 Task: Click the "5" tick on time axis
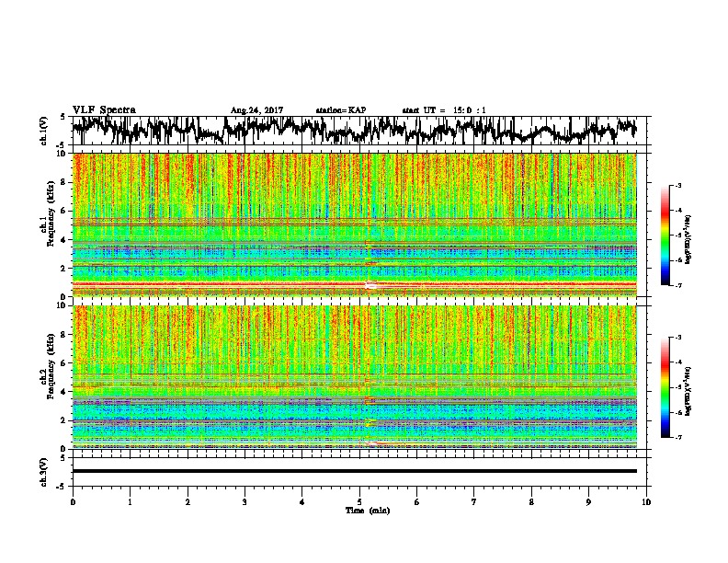tap(359, 502)
